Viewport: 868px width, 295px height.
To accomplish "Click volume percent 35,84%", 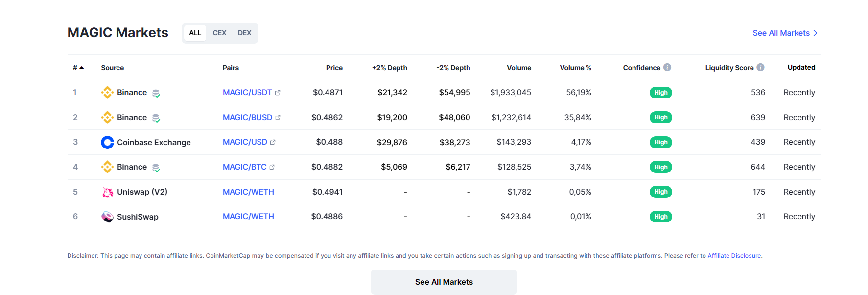I will pos(578,117).
